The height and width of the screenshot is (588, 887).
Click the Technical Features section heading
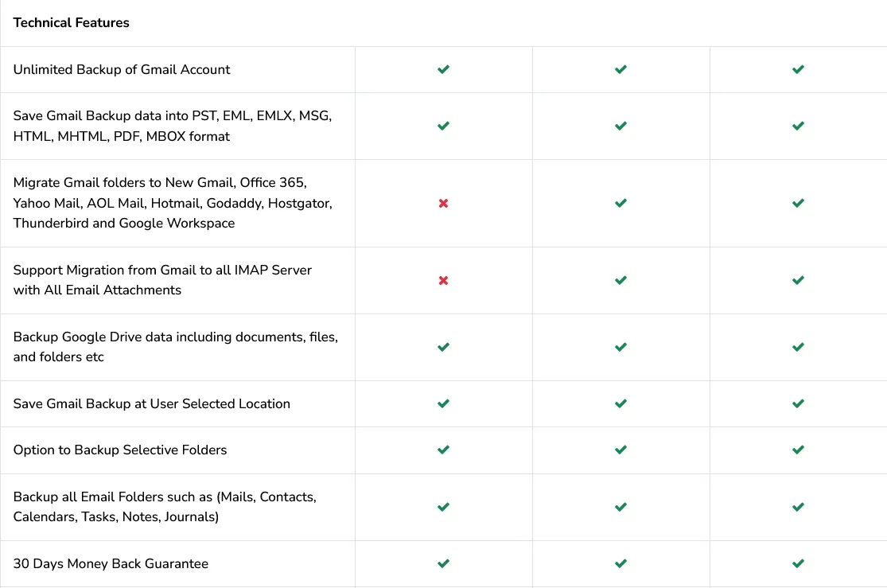pos(71,22)
